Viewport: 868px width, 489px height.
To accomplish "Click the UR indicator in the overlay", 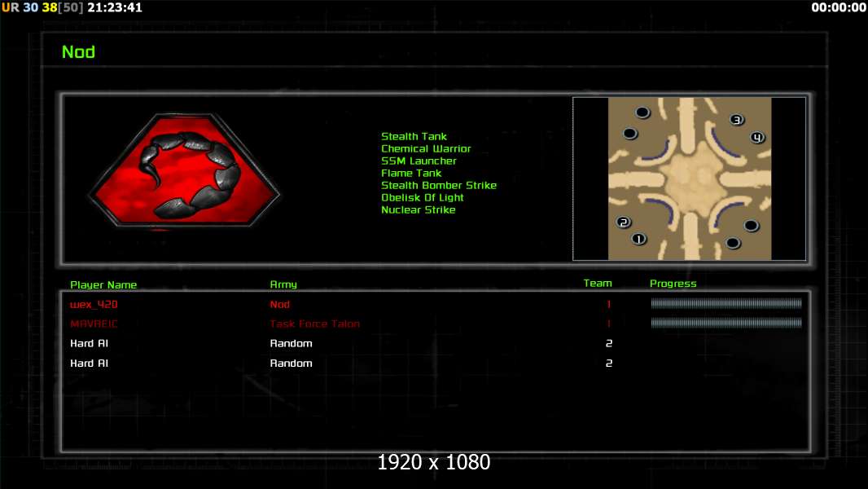I will click(x=10, y=7).
